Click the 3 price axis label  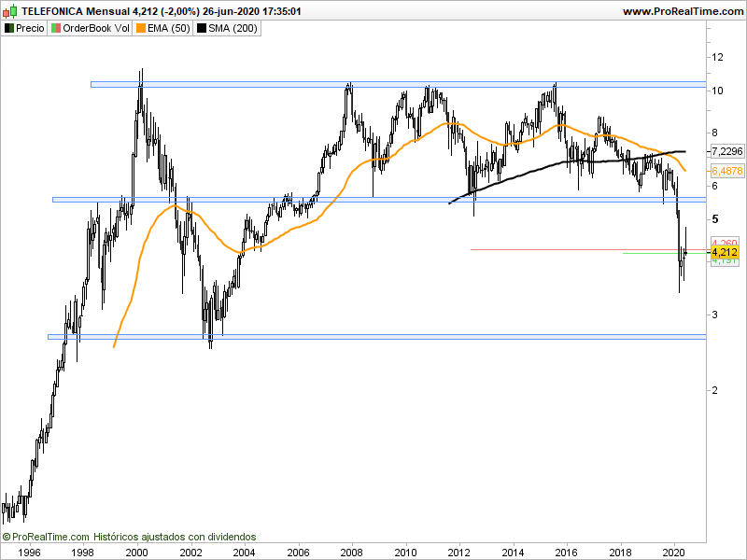point(714,315)
